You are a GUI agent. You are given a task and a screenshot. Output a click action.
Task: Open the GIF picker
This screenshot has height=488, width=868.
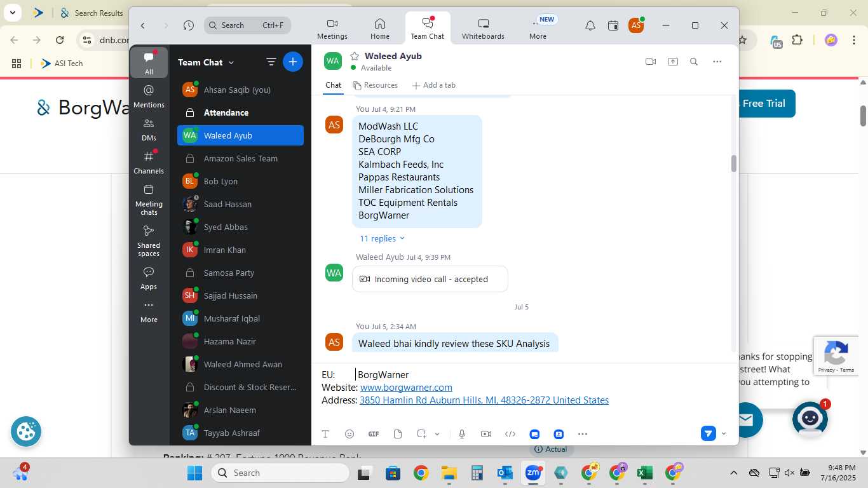click(x=374, y=434)
